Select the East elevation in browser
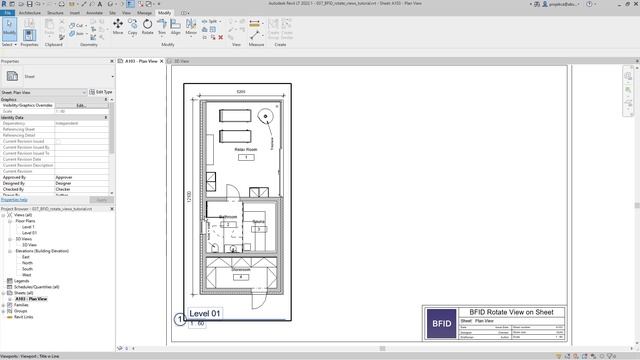The height and width of the screenshot is (360, 640). pos(25,257)
